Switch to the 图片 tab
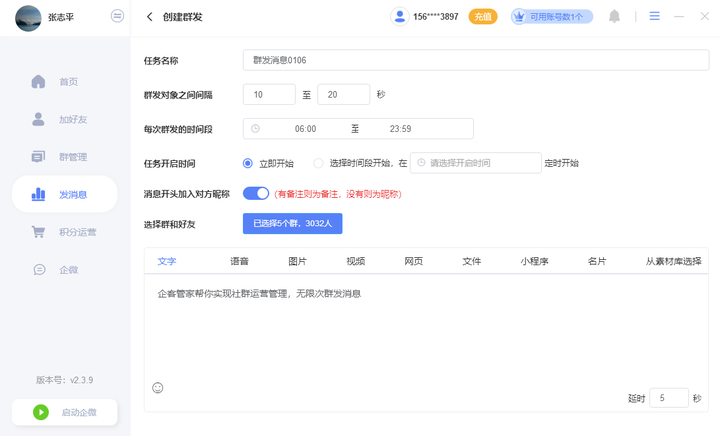The width and height of the screenshot is (720, 436). coord(298,261)
